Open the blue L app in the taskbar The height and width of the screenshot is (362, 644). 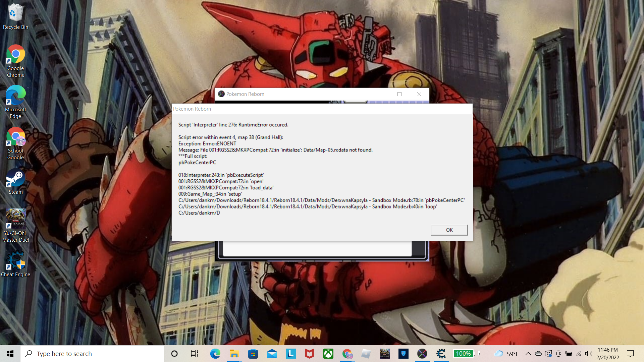[291, 354]
